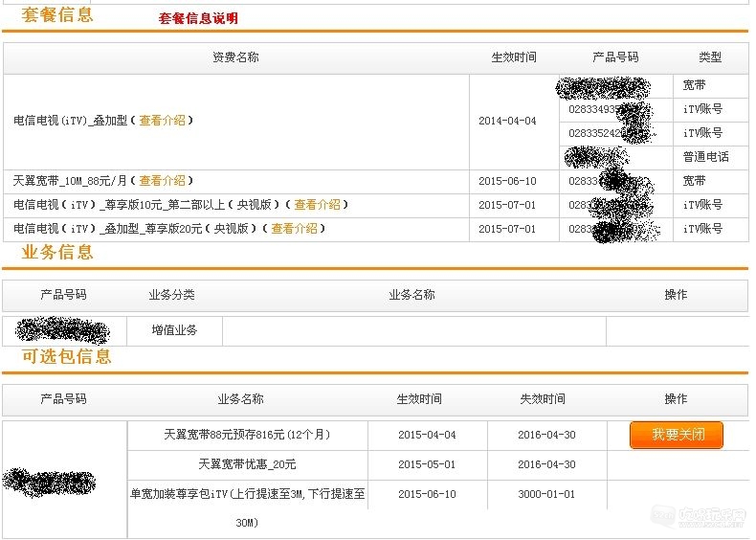Viewport: 756px width, 540px height.
Task: Select the 普通电话 type cell
Action: coord(706,157)
